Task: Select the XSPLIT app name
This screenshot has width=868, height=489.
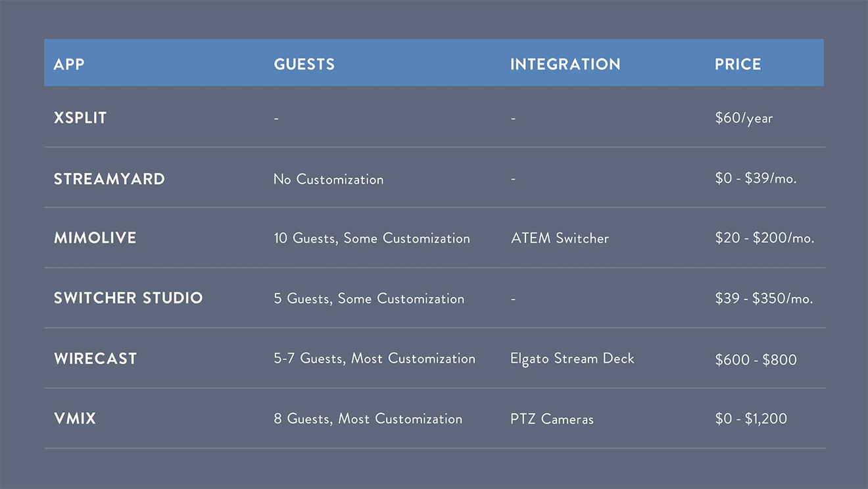Action: click(80, 118)
